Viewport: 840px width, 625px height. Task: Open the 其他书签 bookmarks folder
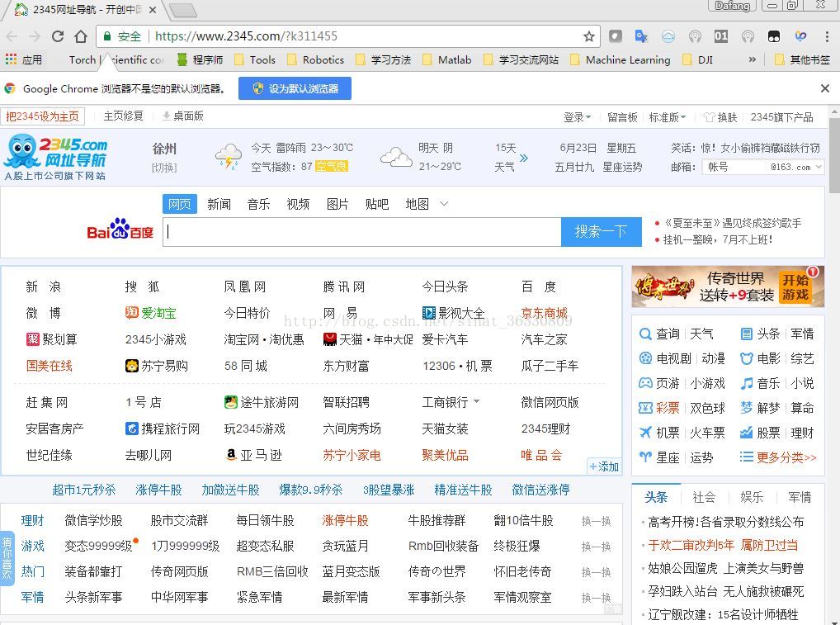(803, 59)
